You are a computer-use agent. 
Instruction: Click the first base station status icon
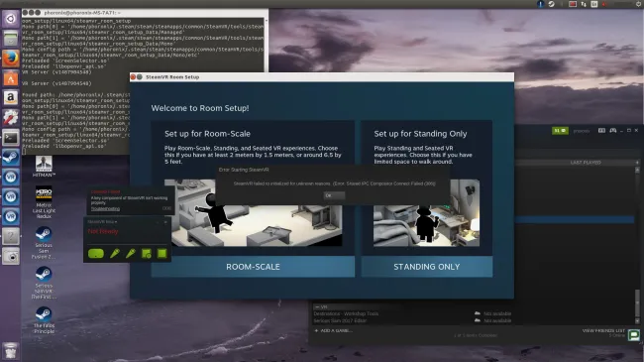147,254
